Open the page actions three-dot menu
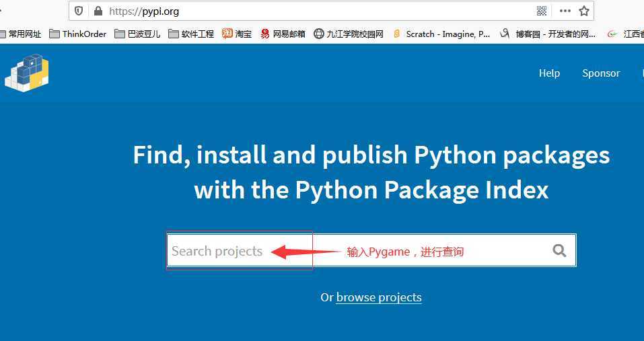The width and height of the screenshot is (644, 341). click(x=565, y=11)
